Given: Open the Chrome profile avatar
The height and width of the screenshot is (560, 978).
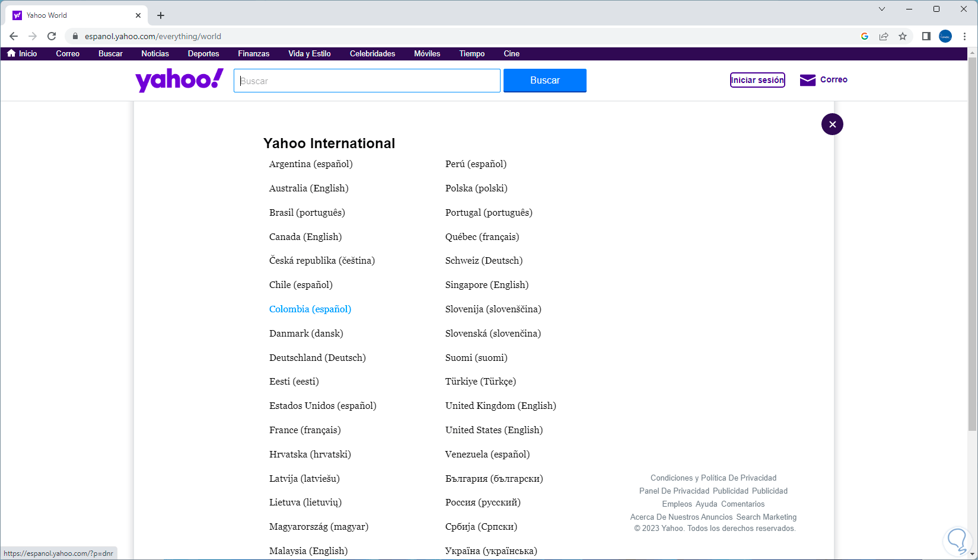Looking at the screenshot, I should (x=945, y=36).
